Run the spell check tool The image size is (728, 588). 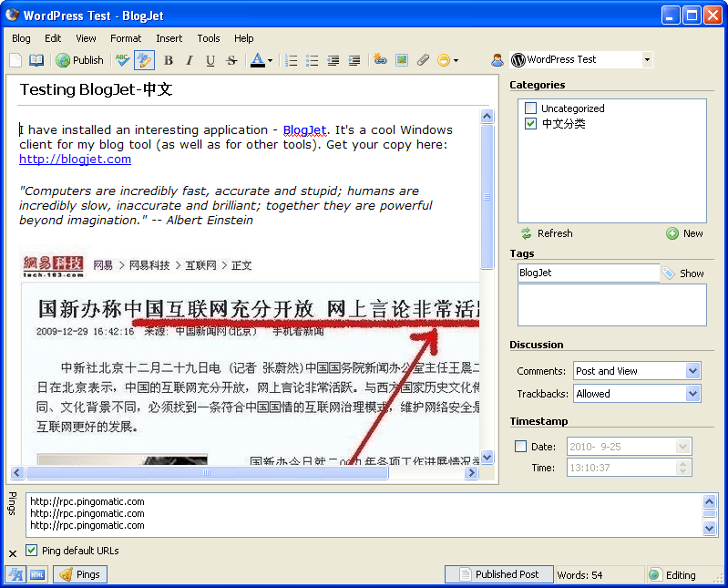click(122, 60)
